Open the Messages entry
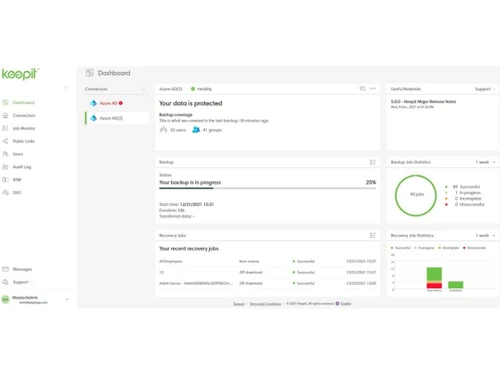This screenshot has width=500, height=375. coord(22,269)
